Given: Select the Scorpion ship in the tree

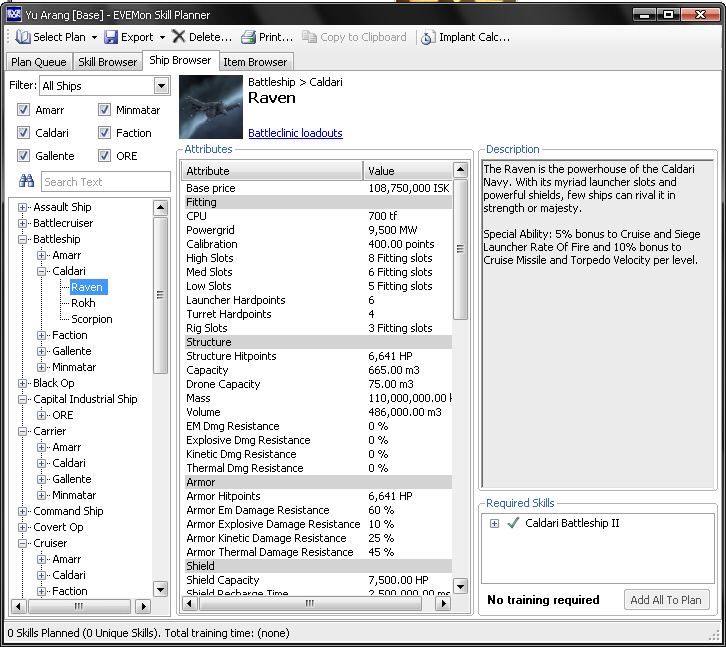Looking at the screenshot, I should 92,319.
